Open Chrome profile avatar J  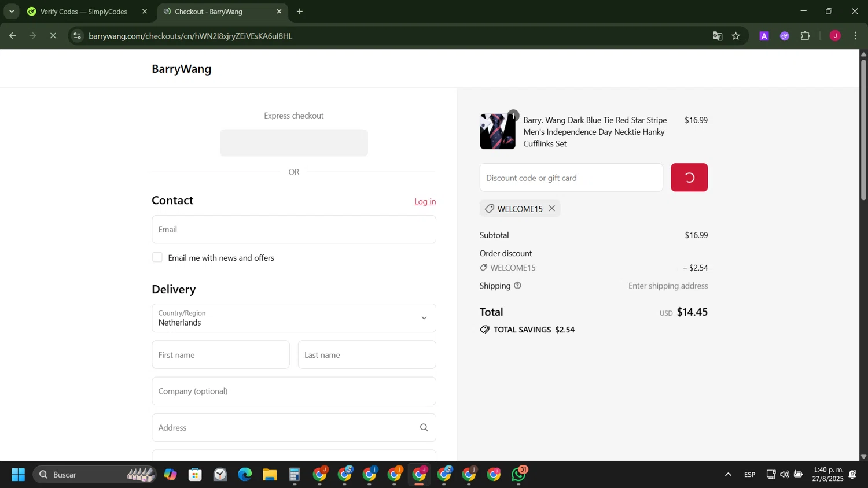click(x=835, y=36)
